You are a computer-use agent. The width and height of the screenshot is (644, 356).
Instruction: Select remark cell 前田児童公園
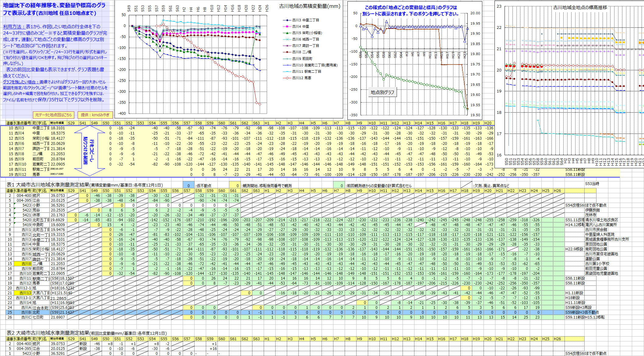pyautogui.click(x=596, y=268)
